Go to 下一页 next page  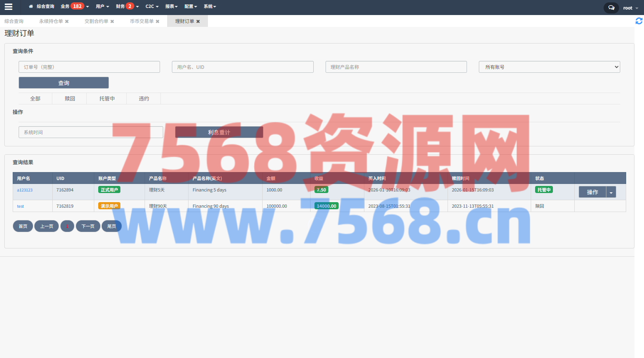coord(88,226)
